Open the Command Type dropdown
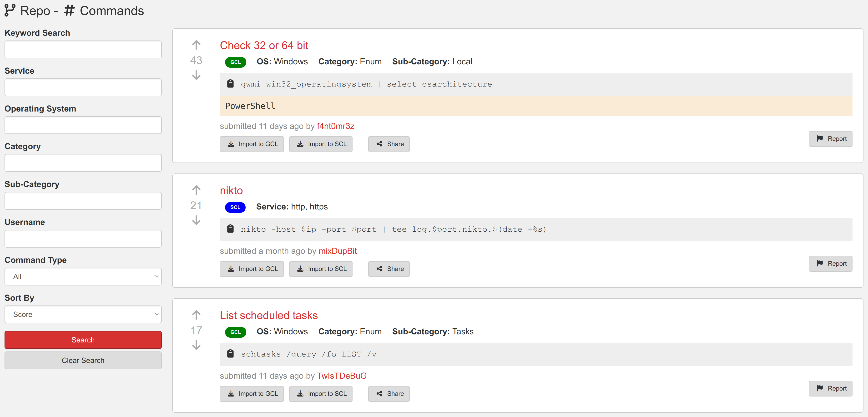Viewport: 868px width, 417px height. coord(83,276)
